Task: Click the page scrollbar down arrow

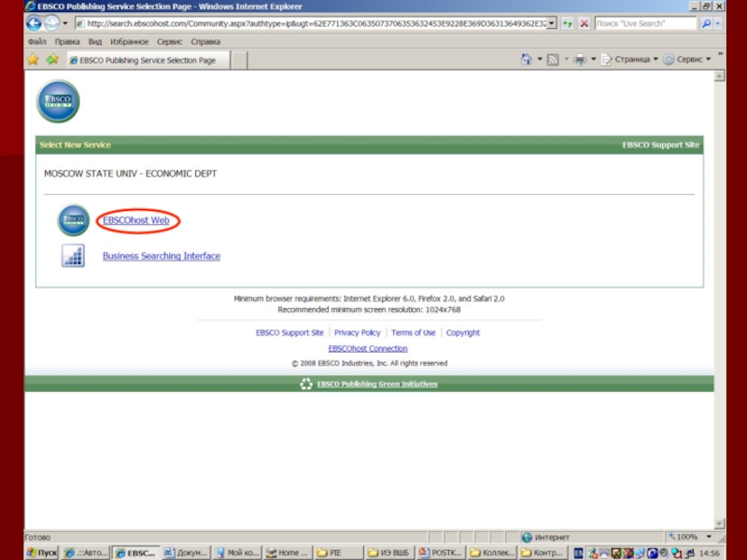Action: click(719, 524)
